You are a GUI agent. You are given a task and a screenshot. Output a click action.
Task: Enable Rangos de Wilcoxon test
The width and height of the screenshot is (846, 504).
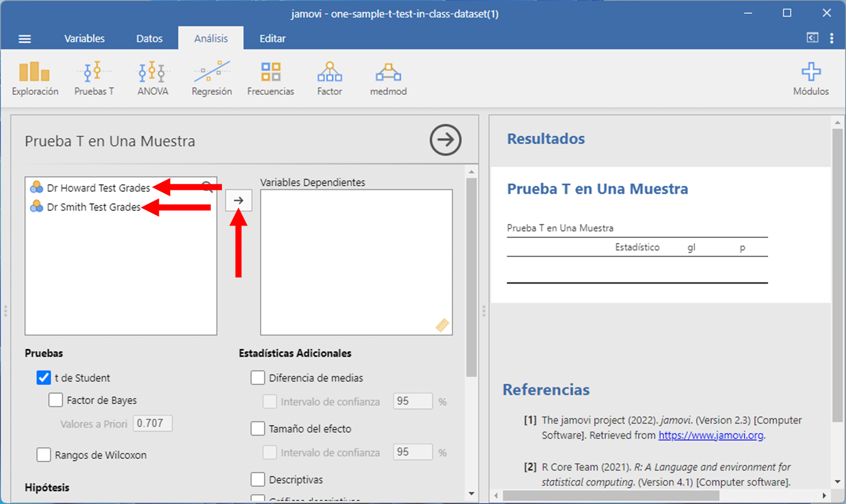(44, 455)
